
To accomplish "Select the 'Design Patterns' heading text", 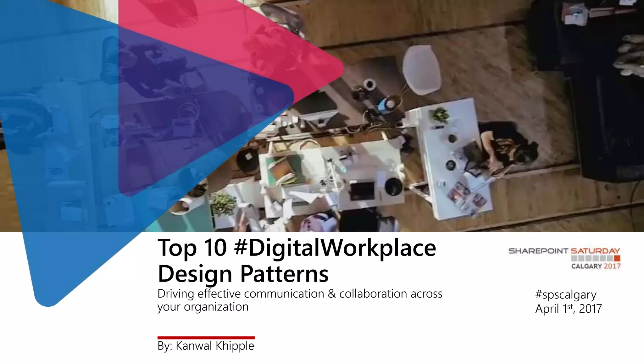I will pos(243,274).
